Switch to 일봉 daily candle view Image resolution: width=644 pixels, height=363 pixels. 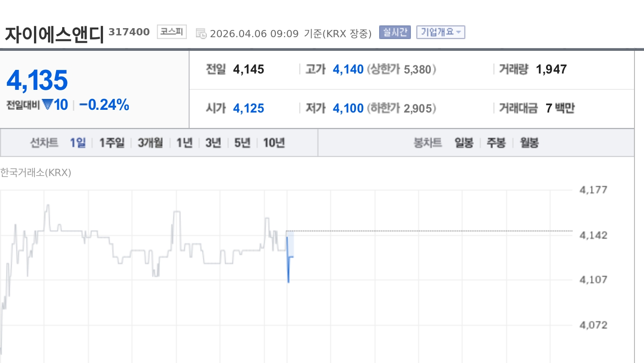click(463, 142)
